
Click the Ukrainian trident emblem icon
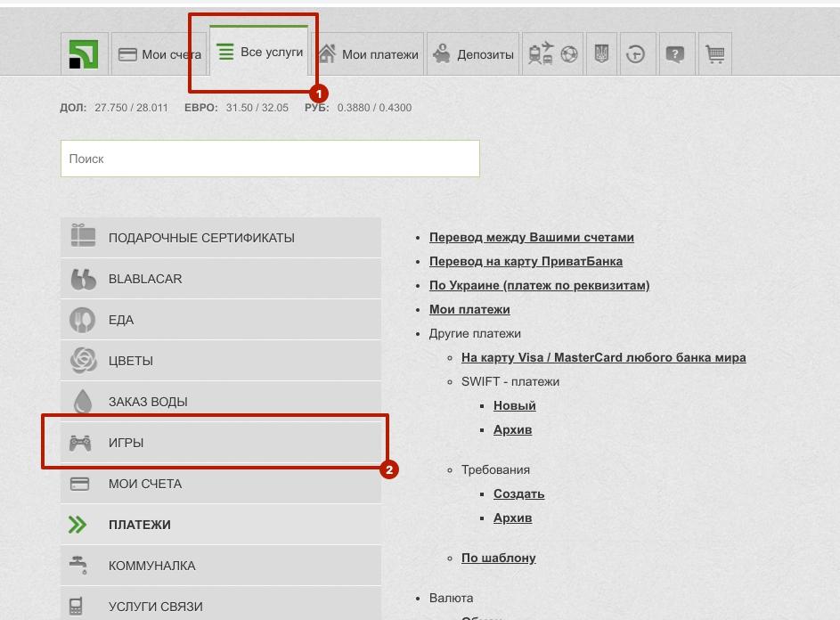coord(601,54)
